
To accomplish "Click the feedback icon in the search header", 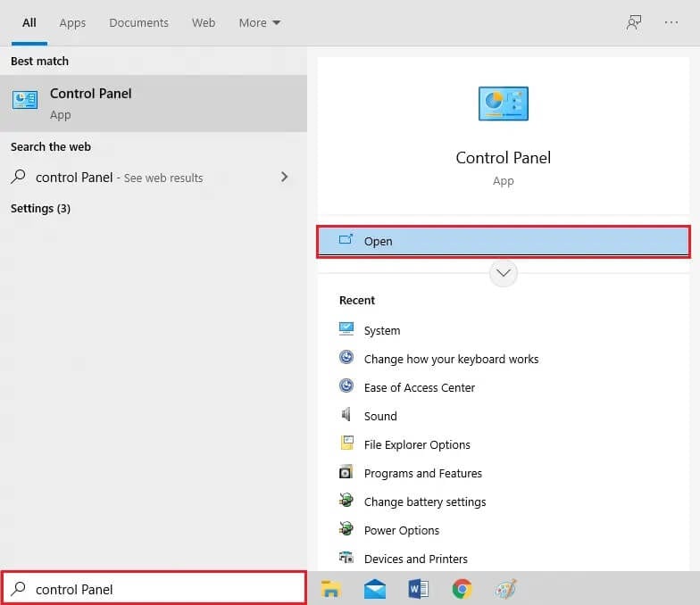I will point(634,23).
